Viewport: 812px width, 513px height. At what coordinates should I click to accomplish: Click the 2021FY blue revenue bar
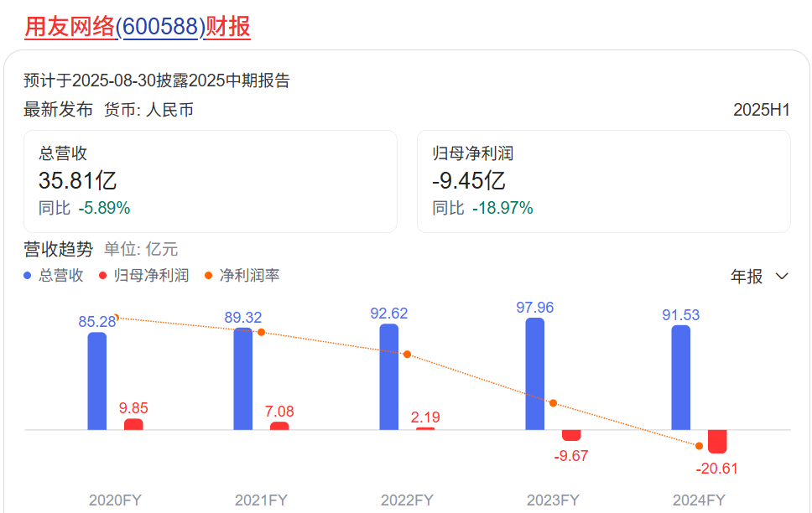pos(243,379)
